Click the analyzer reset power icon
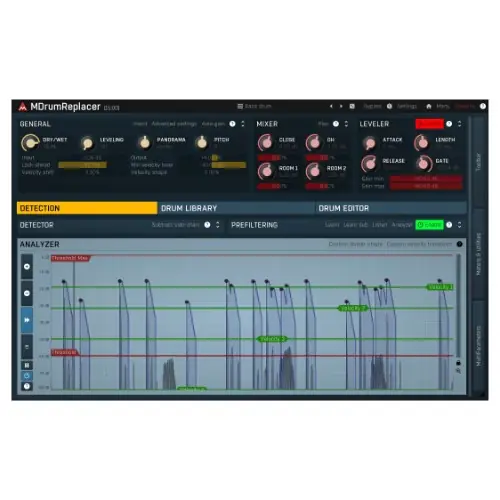Image resolution: width=500 pixels, height=500 pixels. pos(27,376)
